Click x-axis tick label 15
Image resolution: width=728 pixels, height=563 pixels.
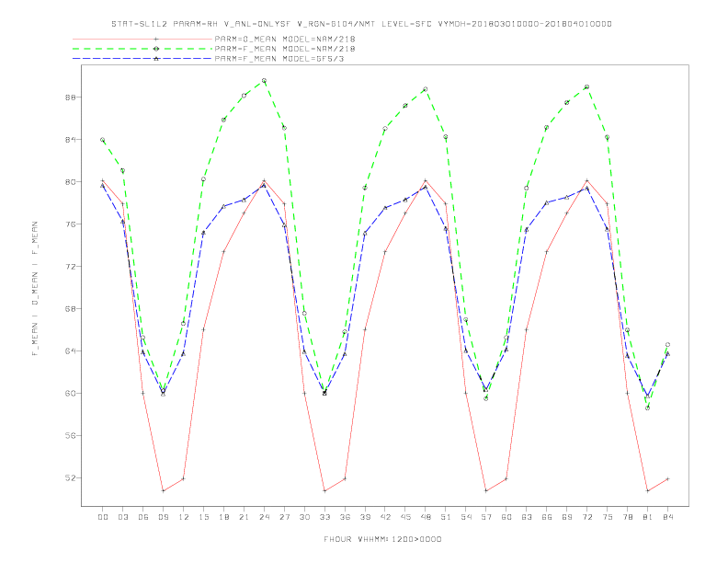coord(203,517)
